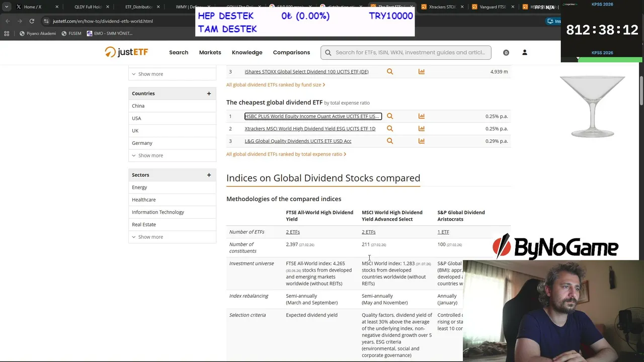The image size is (644, 362).
Task: Open the chart icon for iShares STOXX Global Select
Action: click(422, 71)
